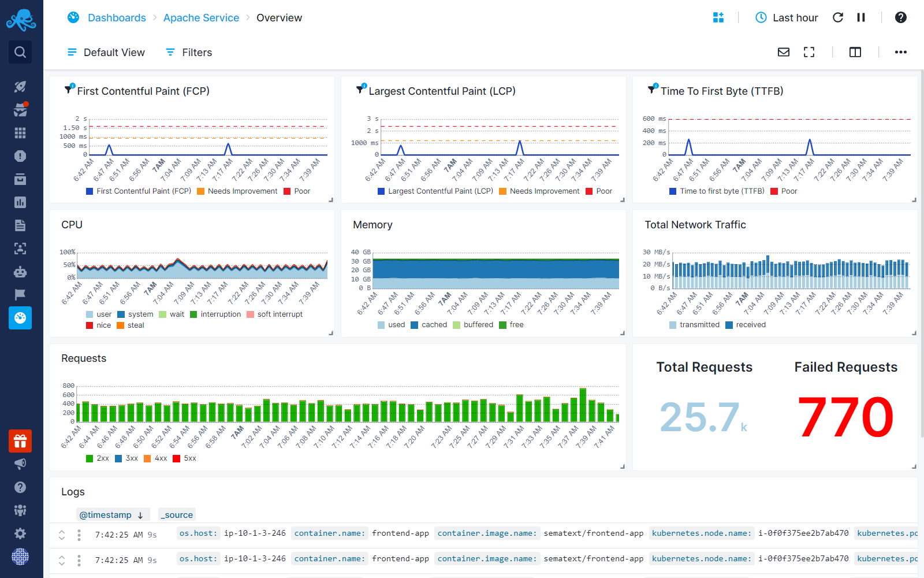Click the add component icon
Screen dimensions: 924x578
click(x=718, y=17)
